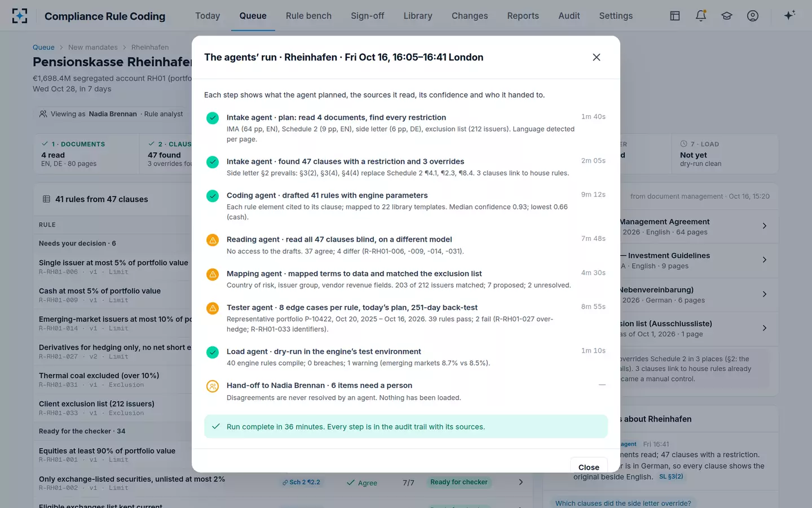Viewport: 812px width, 508px height.
Task: Open the sparkle assistant icon
Action: 789,15
